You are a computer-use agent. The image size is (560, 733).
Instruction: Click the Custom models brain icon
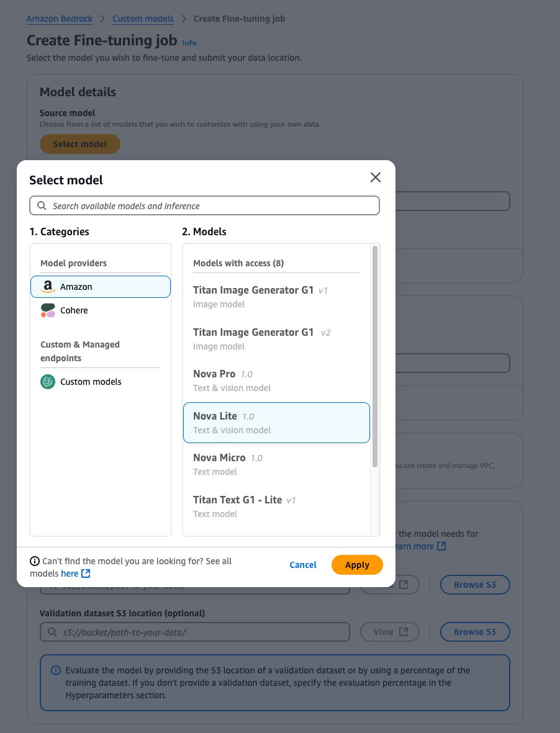coord(48,382)
